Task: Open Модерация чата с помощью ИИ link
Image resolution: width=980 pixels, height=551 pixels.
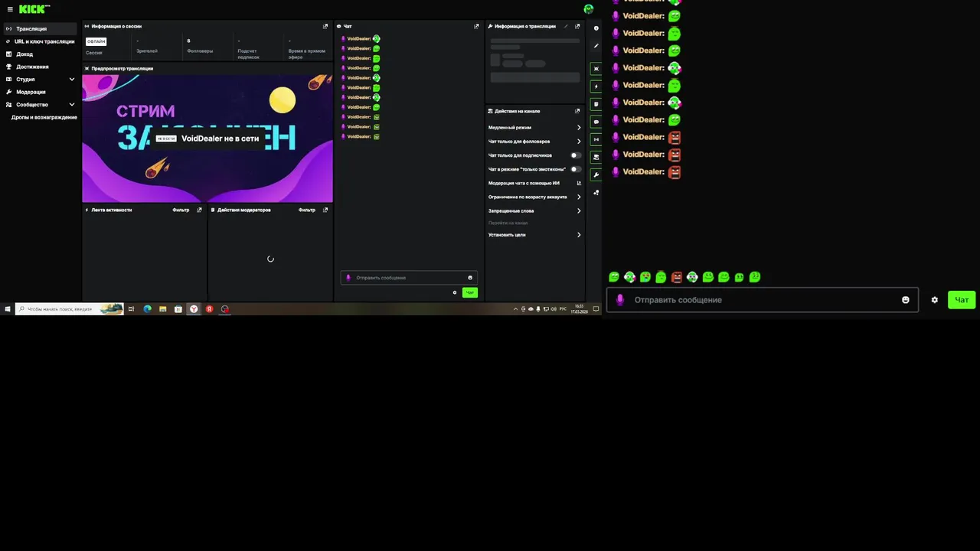Action: coord(534,183)
